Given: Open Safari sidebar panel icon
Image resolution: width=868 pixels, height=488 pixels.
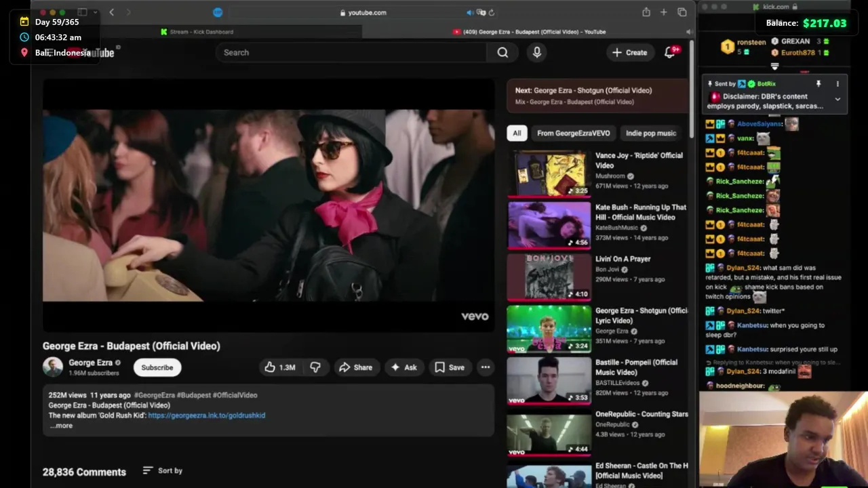Looking at the screenshot, I should click(82, 12).
